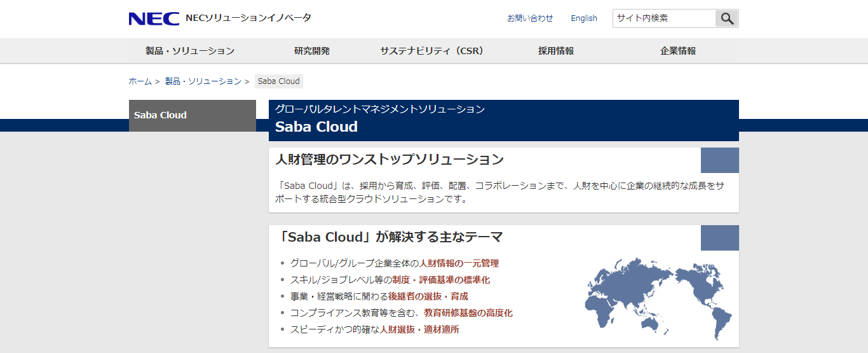Click the bold 人財情報の一元管理 text
868x353 pixels.
[459, 263]
